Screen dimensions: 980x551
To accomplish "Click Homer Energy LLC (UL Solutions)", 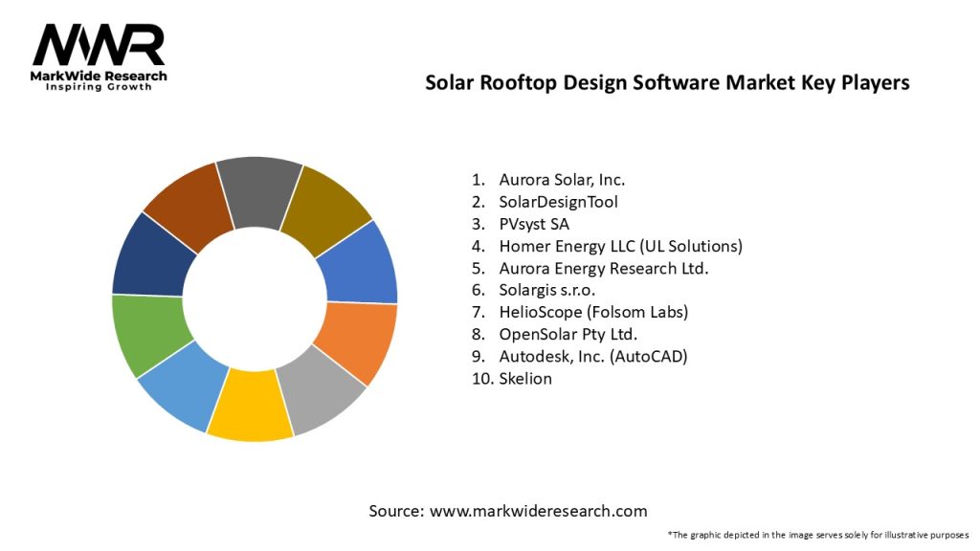I will (619, 246).
